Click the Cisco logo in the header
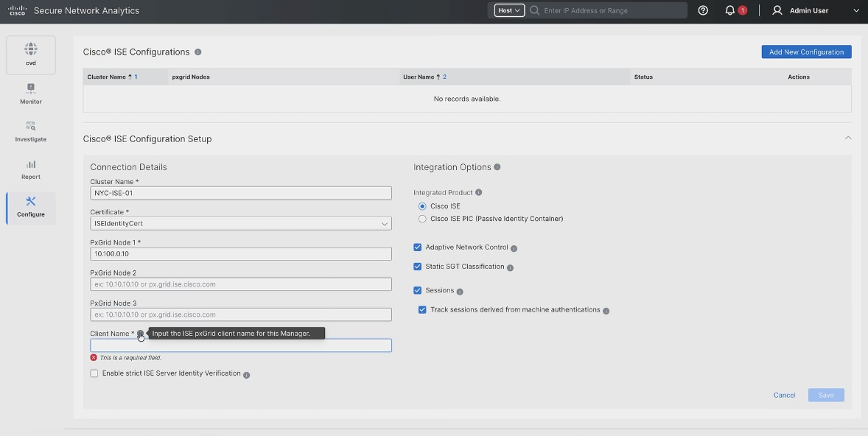This screenshot has height=436, width=868. point(17,10)
